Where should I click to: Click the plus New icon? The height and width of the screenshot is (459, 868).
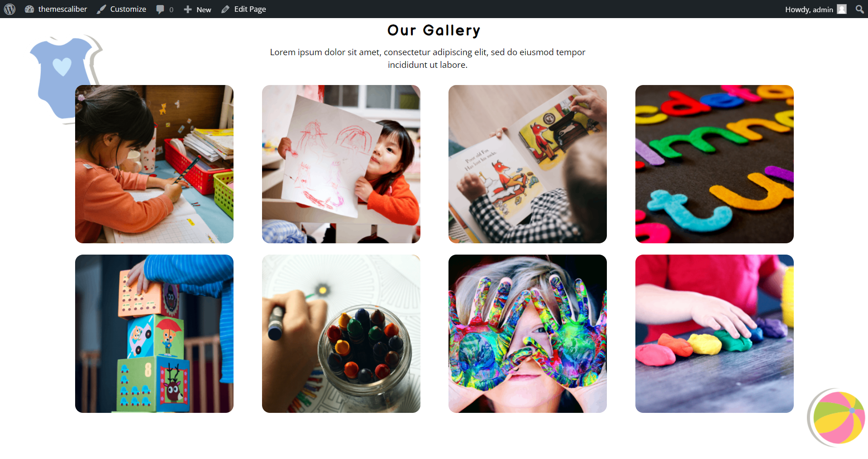(188, 9)
